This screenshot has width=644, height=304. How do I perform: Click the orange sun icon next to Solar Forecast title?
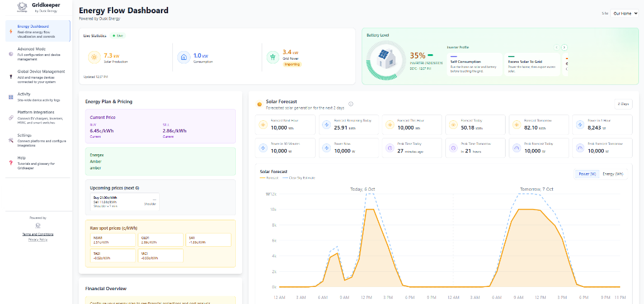pos(260,104)
